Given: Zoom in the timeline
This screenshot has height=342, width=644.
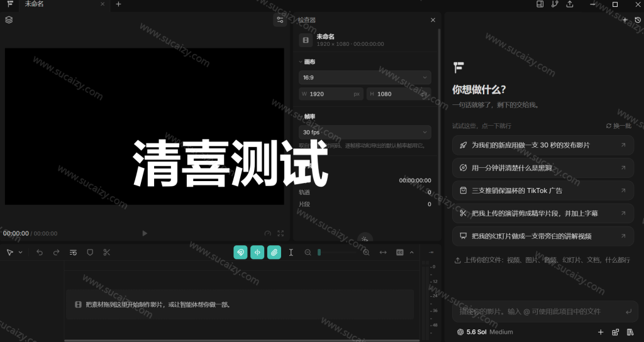Looking at the screenshot, I should (x=367, y=253).
